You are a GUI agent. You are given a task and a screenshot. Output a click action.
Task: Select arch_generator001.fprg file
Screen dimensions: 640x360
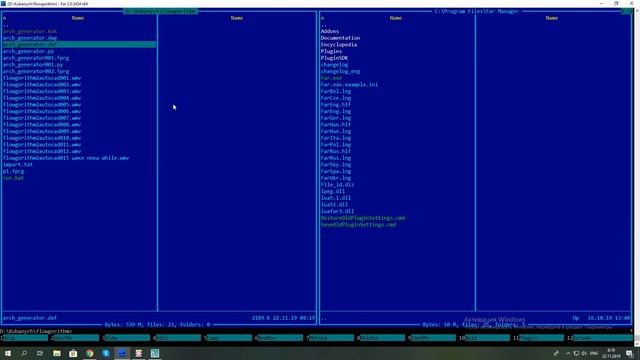coord(36,58)
